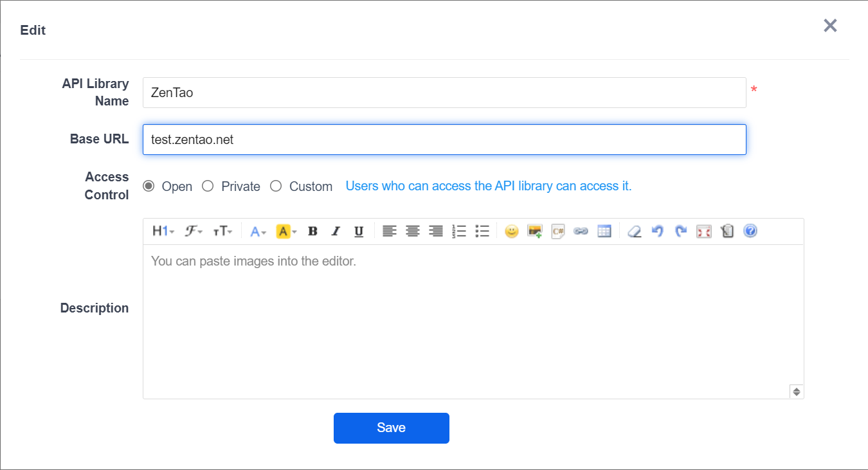Close the Edit dialog with the X
Image resolution: width=868 pixels, height=470 pixels.
(x=830, y=26)
